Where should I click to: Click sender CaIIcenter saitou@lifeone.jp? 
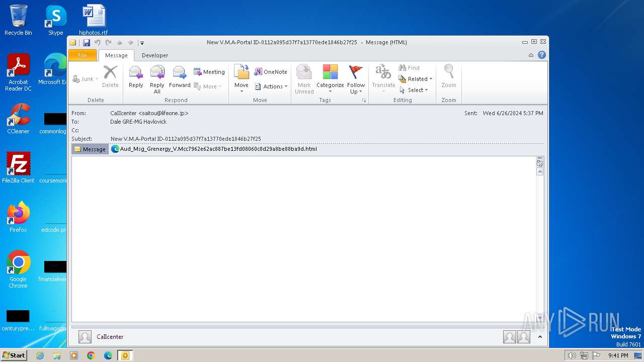[x=149, y=113]
